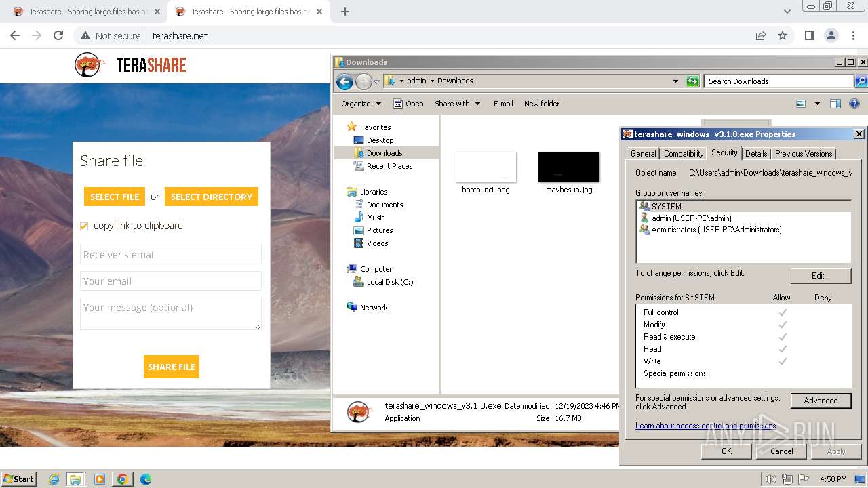Open Chrome tab search chevron

pos(787,12)
